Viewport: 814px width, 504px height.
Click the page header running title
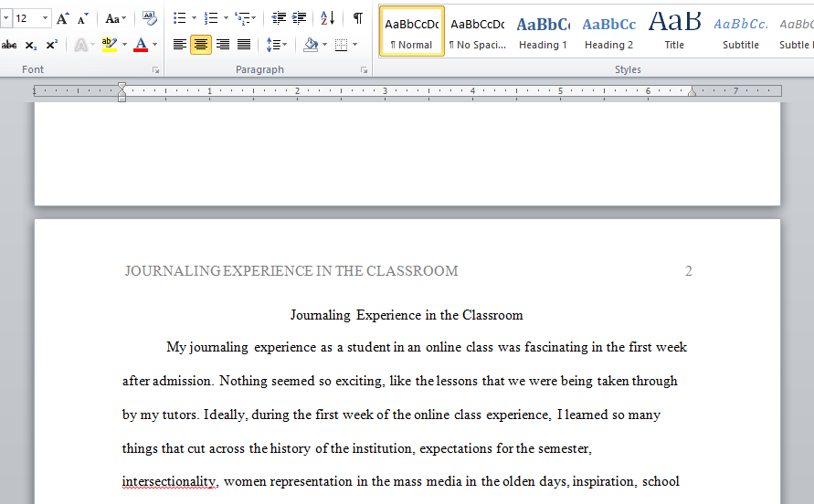pyautogui.click(x=291, y=271)
